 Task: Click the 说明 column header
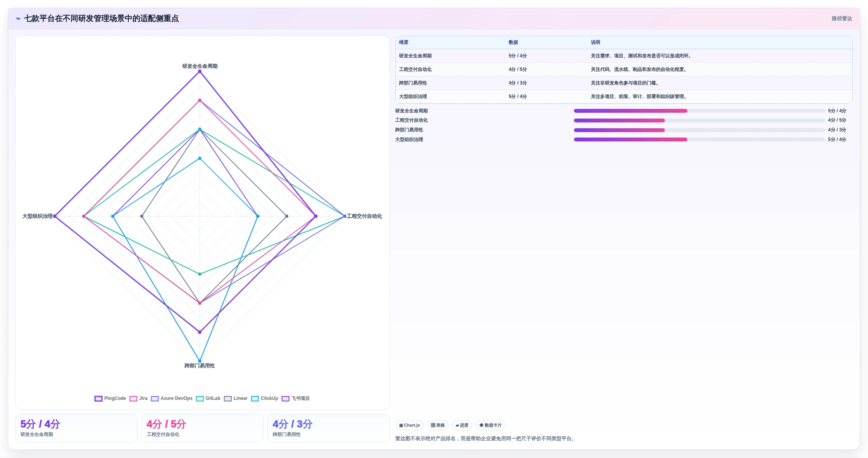click(596, 42)
